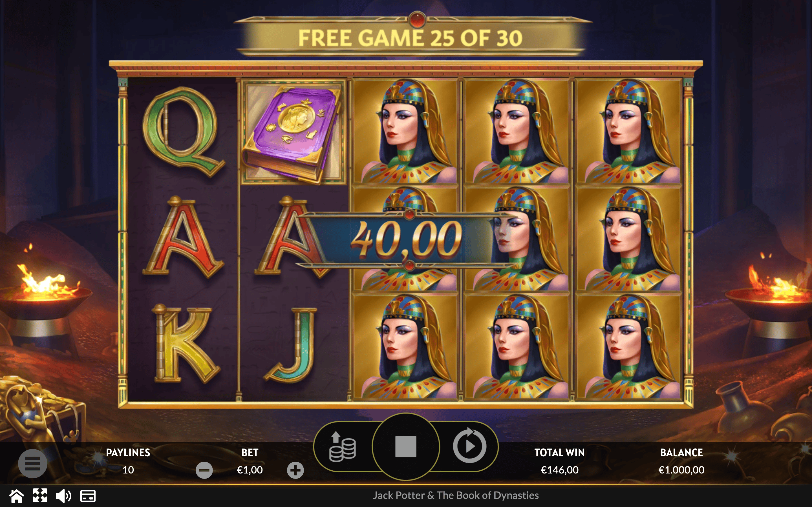Select the green Q symbol
This screenshot has width=812, height=507.
[184, 132]
